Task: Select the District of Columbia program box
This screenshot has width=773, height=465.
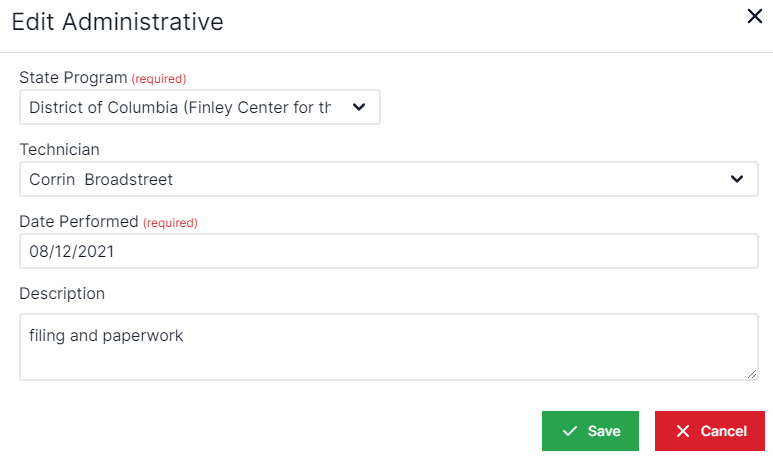Action: point(180,107)
